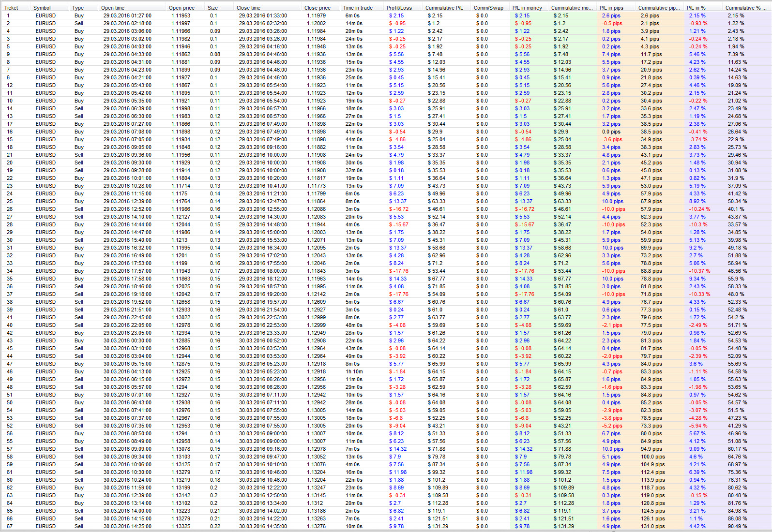
Task: Click the Comm/Swap column header
Action: coord(488,8)
